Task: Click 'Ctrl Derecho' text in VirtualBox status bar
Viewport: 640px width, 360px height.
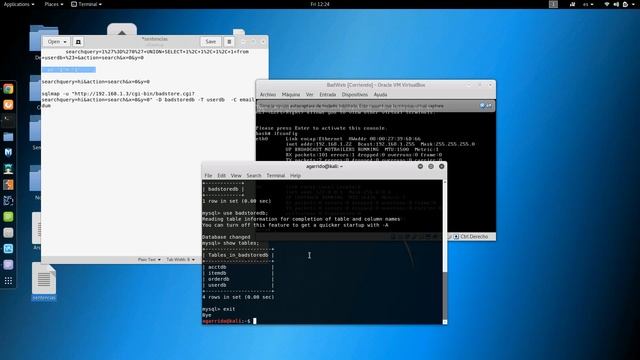Action: pyautogui.click(x=474, y=236)
